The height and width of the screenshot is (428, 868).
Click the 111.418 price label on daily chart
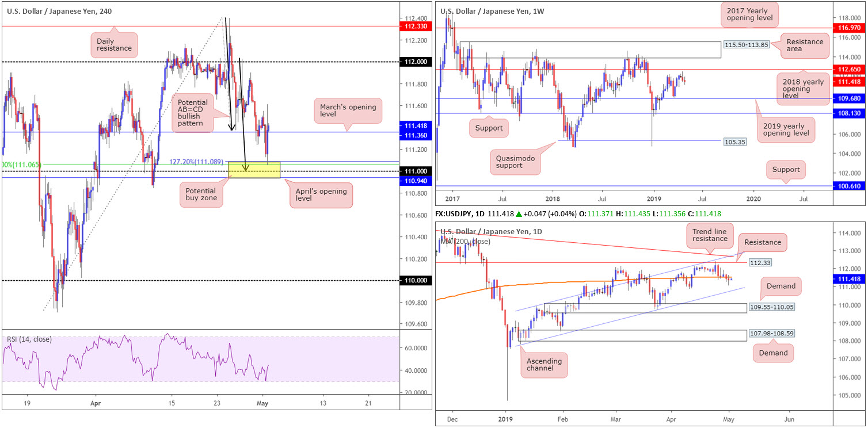(x=848, y=278)
